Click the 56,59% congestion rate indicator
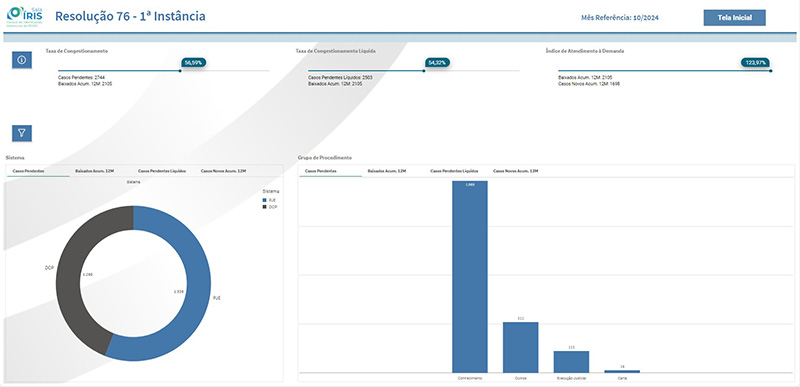800x387 pixels. click(194, 62)
